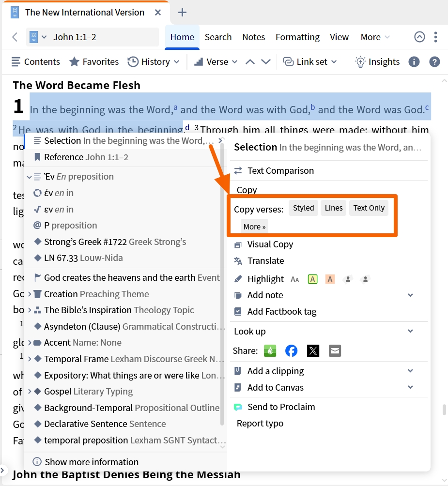This screenshot has width=448, height=486.
Task: Switch to the Formatting tab
Action: point(298,37)
